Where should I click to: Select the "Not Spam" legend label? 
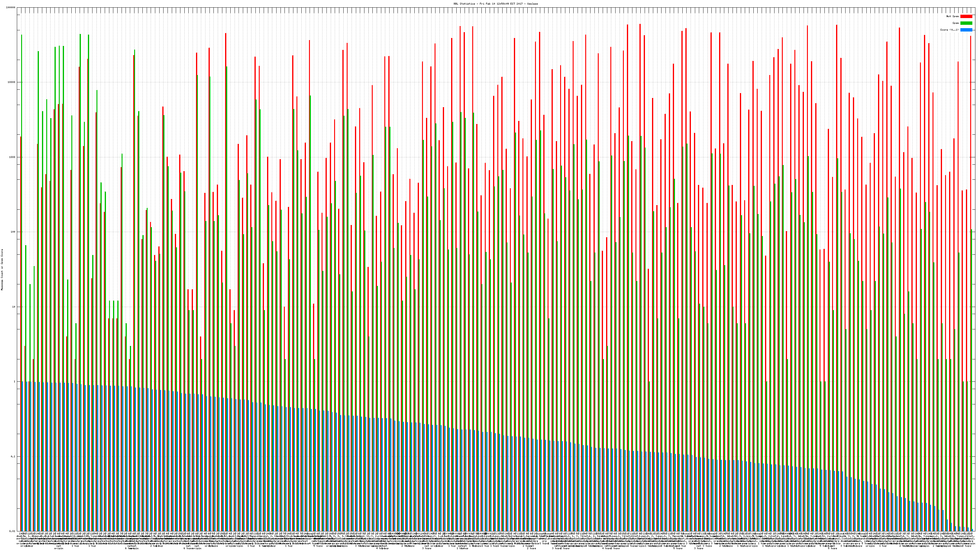click(953, 16)
